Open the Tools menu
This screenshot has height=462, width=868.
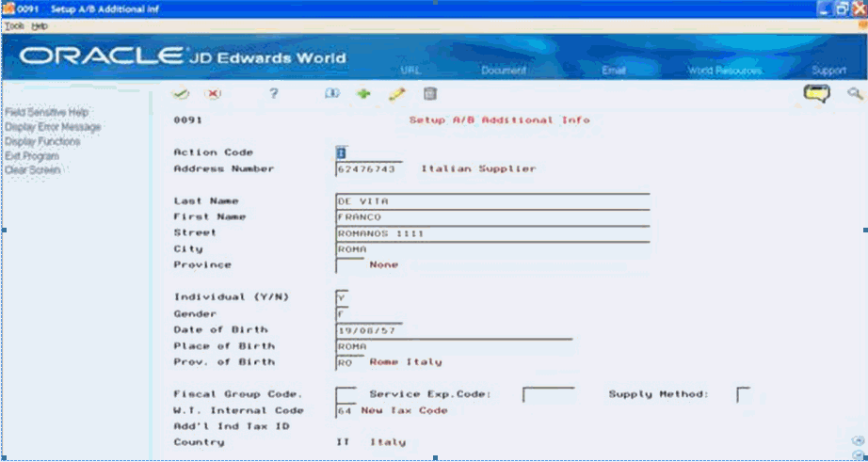pos(14,26)
